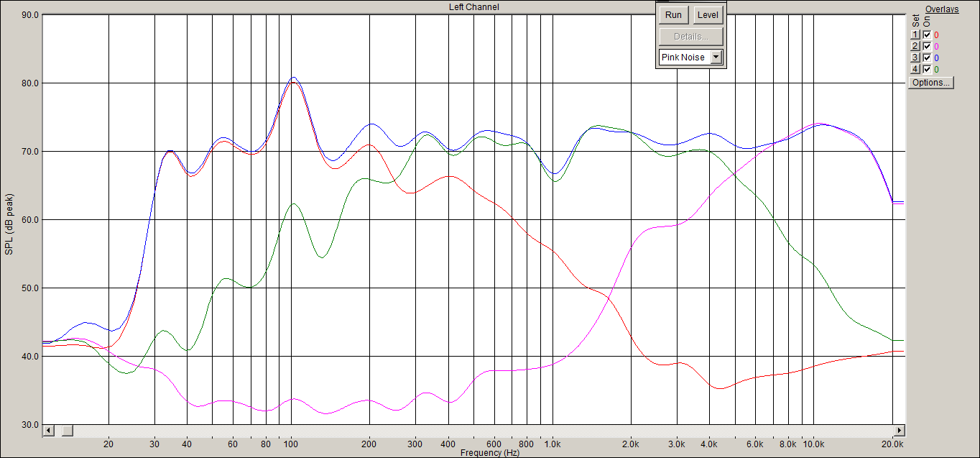
Task: Uncheck overlay 1 On checkbox
Action: (x=927, y=35)
